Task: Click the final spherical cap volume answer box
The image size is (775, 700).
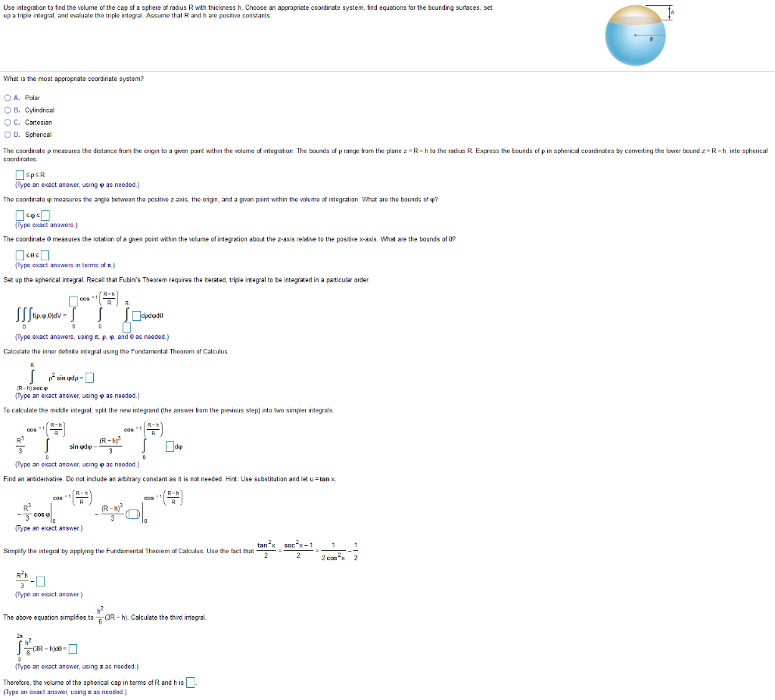Action: tap(190, 683)
